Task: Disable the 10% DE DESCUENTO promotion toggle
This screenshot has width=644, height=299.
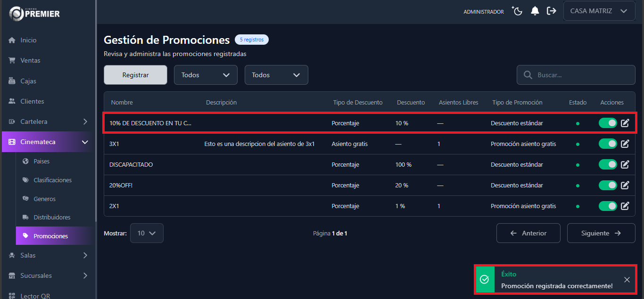Action: 608,123
